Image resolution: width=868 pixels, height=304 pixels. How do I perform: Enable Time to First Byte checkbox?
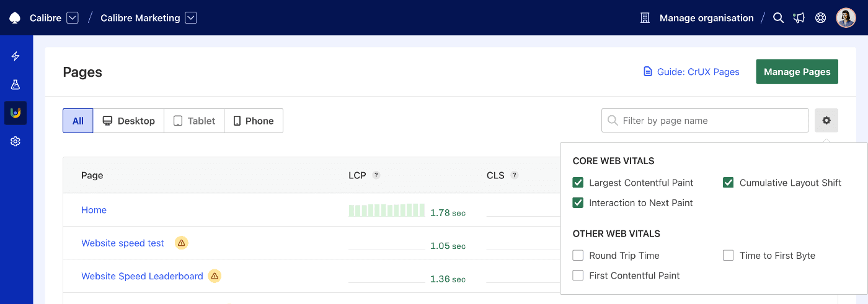coord(728,255)
